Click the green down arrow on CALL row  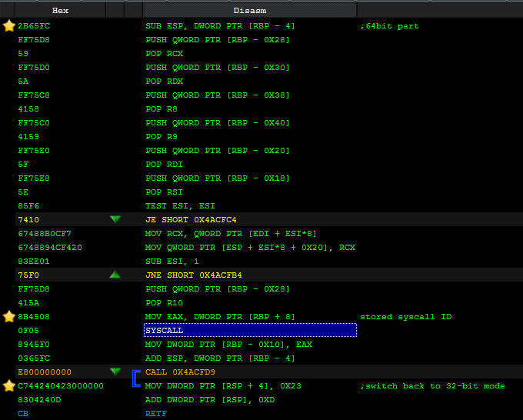pyautogui.click(x=115, y=372)
